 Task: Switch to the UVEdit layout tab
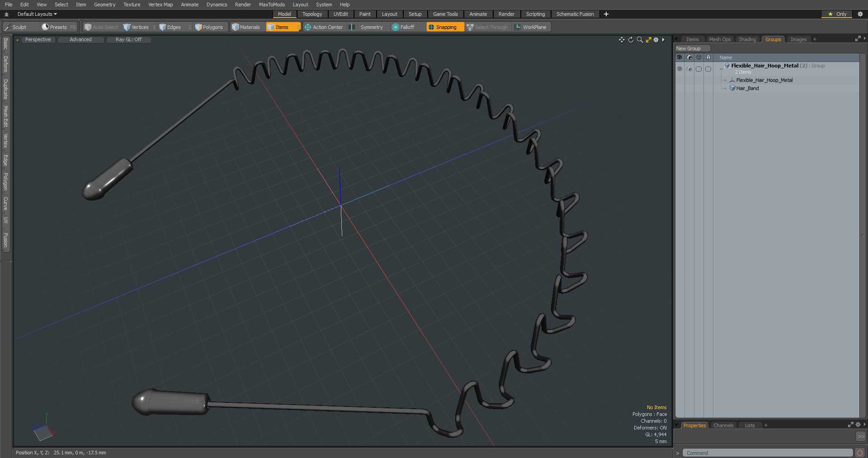[x=341, y=14]
